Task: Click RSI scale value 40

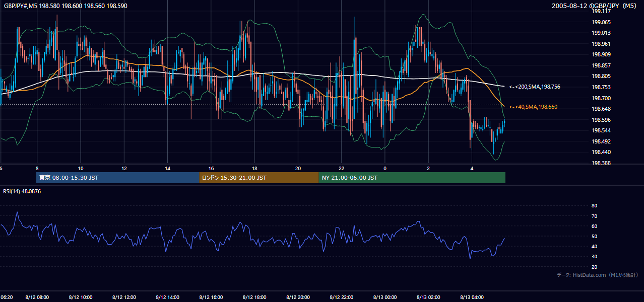Action: [x=594, y=246]
